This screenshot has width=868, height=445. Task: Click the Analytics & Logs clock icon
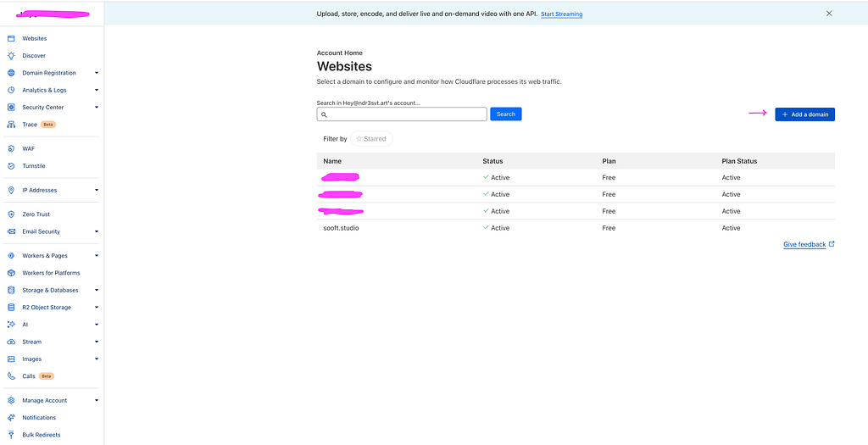pyautogui.click(x=11, y=90)
